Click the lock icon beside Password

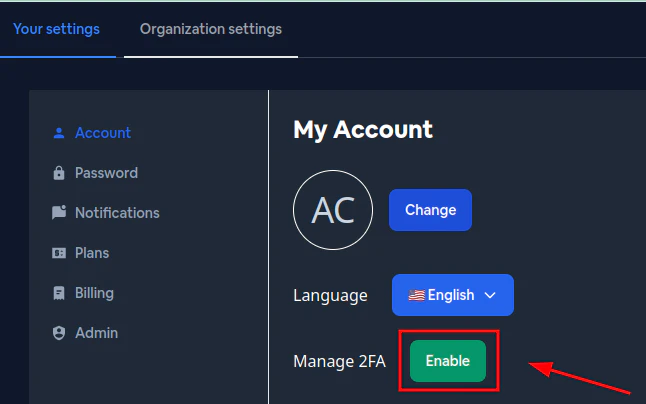58,173
